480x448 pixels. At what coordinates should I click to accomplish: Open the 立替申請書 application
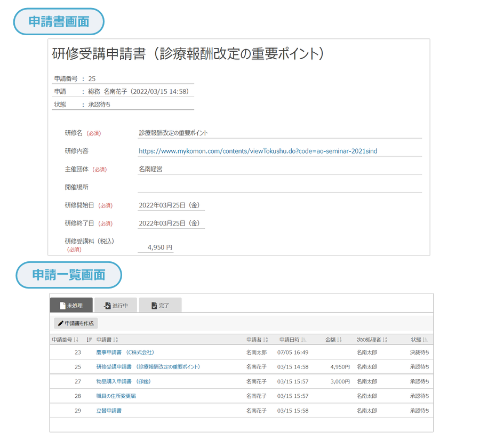pos(109,411)
